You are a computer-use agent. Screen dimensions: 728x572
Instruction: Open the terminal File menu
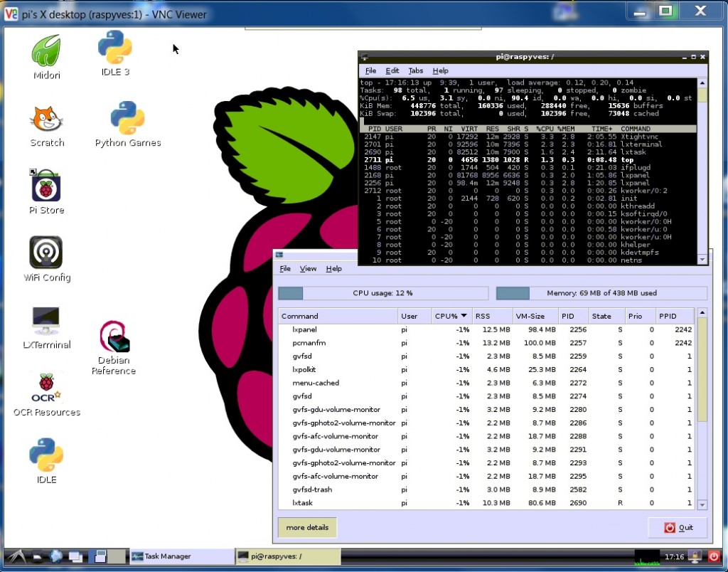pyautogui.click(x=370, y=70)
